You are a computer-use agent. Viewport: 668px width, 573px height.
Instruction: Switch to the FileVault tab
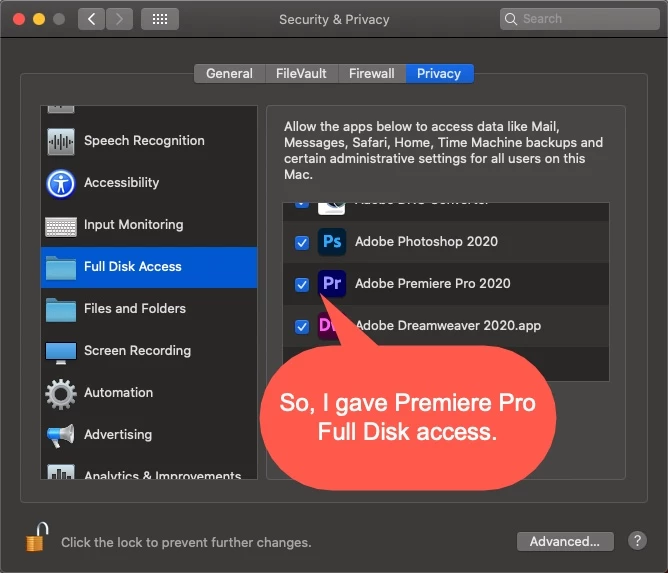[301, 74]
